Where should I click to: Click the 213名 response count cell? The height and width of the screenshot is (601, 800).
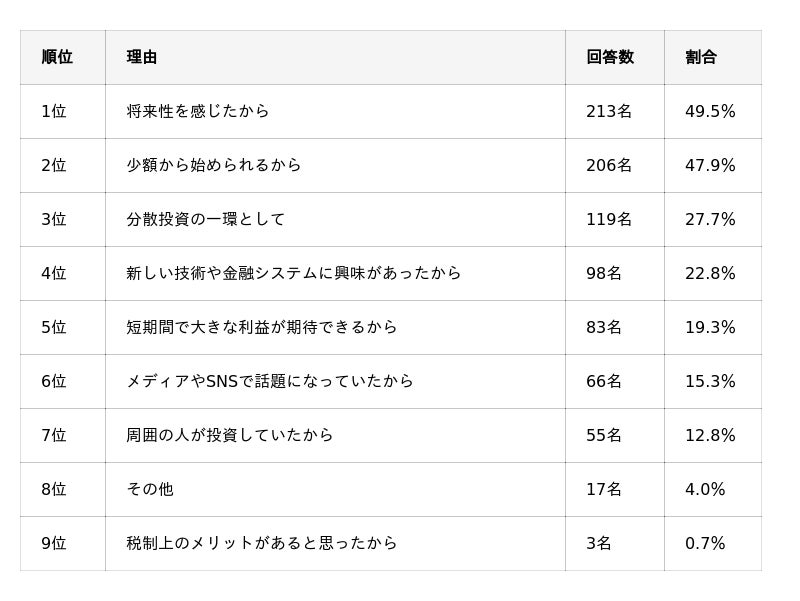[x=609, y=111]
